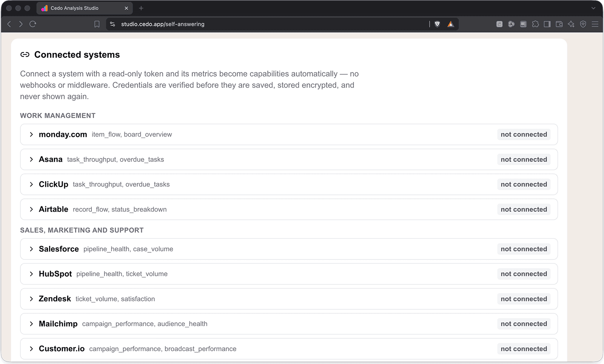Click 'SALES, MARKETING AND SUPPORT' heading
The image size is (604, 364).
click(82, 230)
